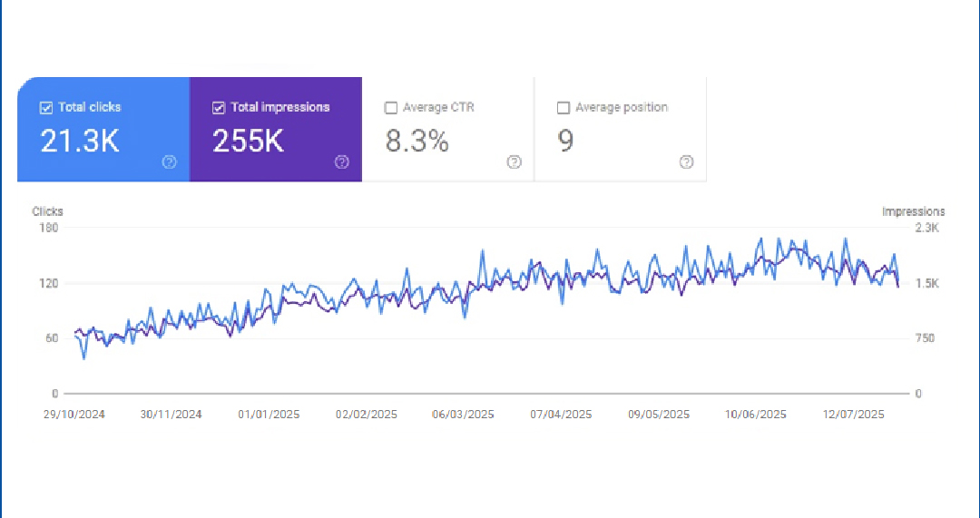Click the 2.3K impressions axis value

click(x=926, y=228)
